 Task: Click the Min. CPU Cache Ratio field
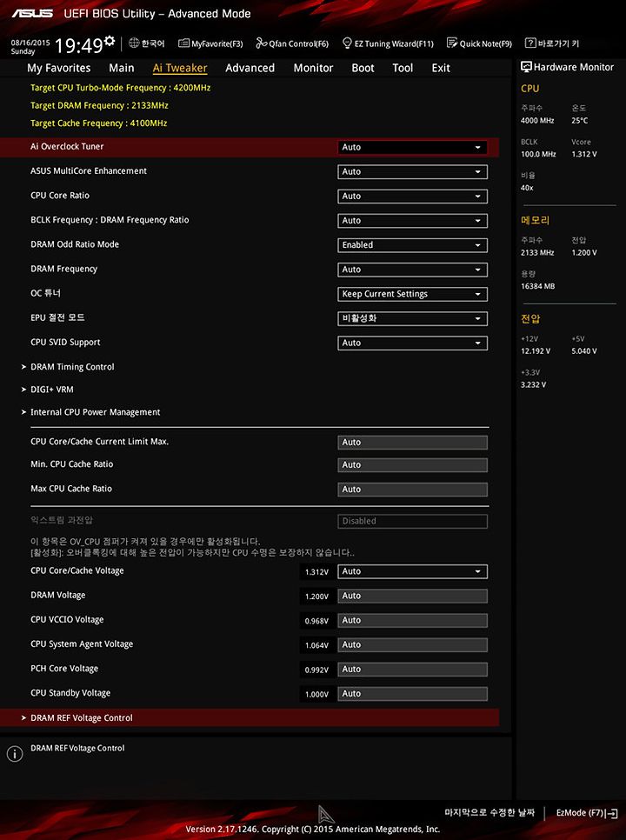(x=412, y=465)
